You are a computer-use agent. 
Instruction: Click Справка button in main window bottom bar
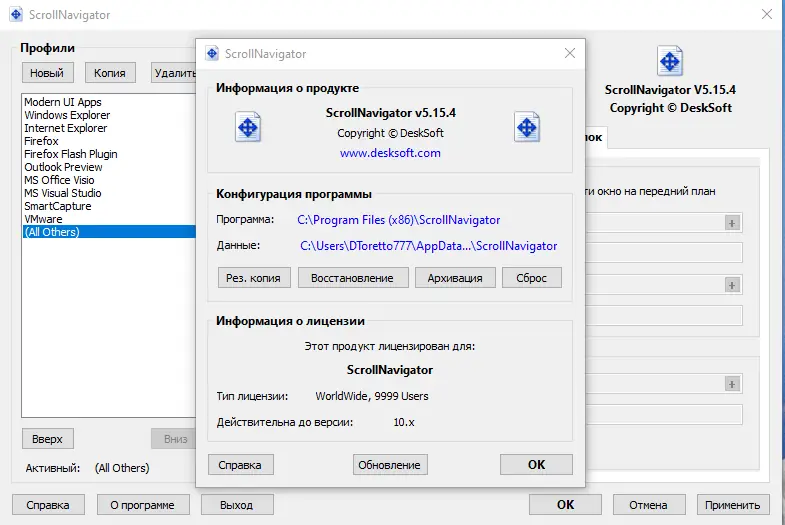(48, 505)
